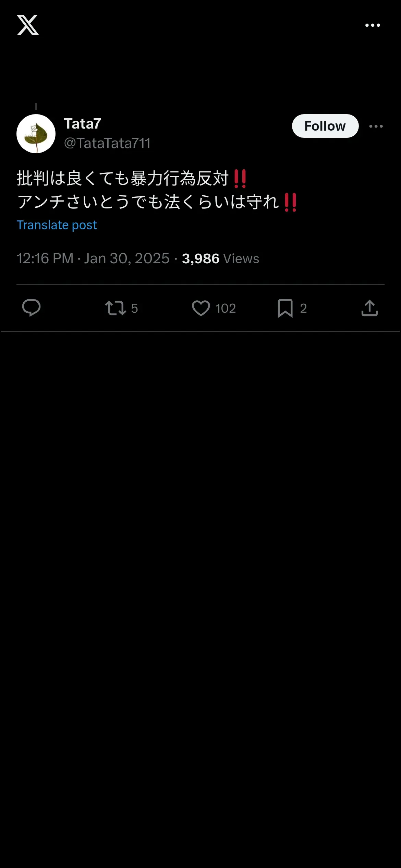Image resolution: width=401 pixels, height=868 pixels.
Task: Open the @TataTata711 handle link
Action: (x=107, y=143)
